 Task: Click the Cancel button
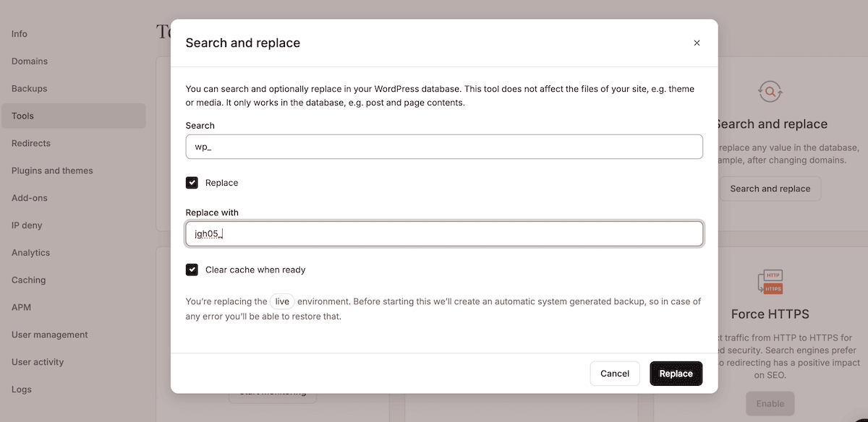pos(615,374)
